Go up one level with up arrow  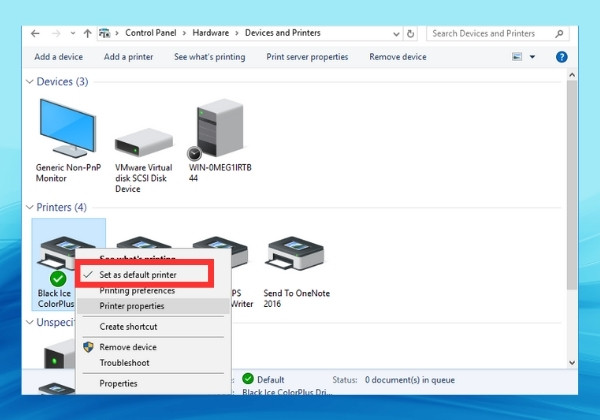pos(87,34)
